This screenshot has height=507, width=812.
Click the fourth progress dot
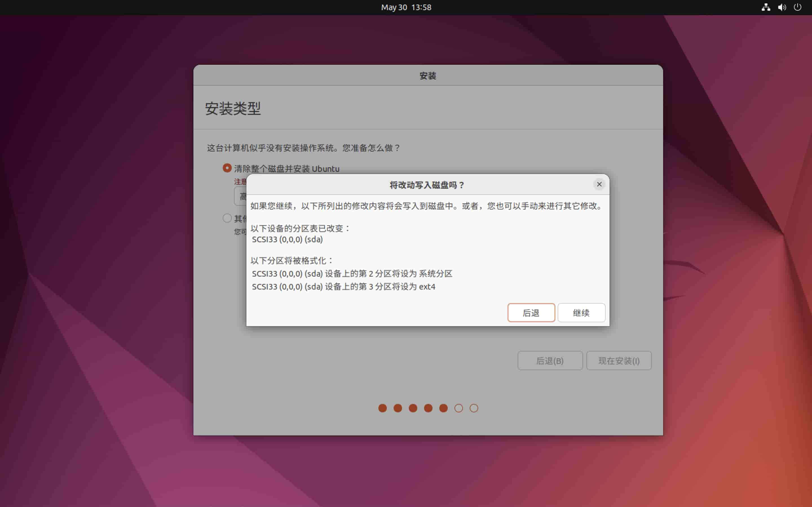[428, 408]
